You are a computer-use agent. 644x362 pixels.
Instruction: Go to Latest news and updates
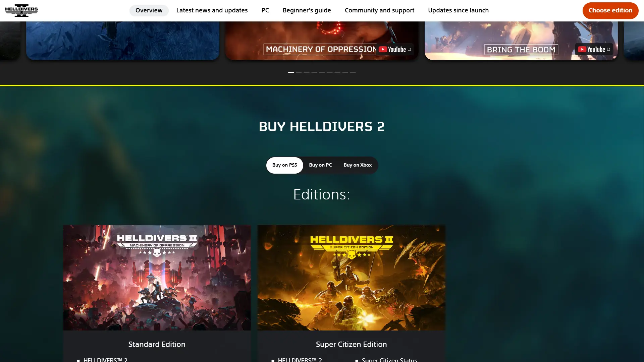point(212,10)
